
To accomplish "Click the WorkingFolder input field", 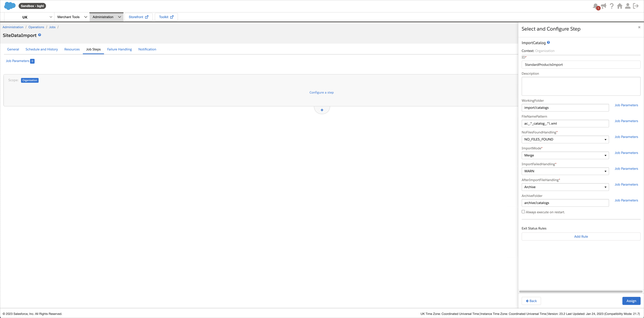I will (565, 108).
